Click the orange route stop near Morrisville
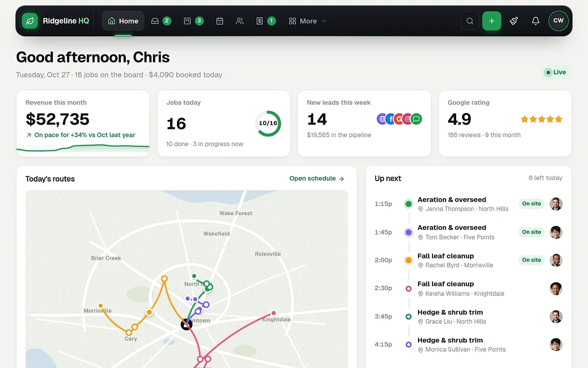Image resolution: width=588 pixels, height=368 pixels. [100, 306]
